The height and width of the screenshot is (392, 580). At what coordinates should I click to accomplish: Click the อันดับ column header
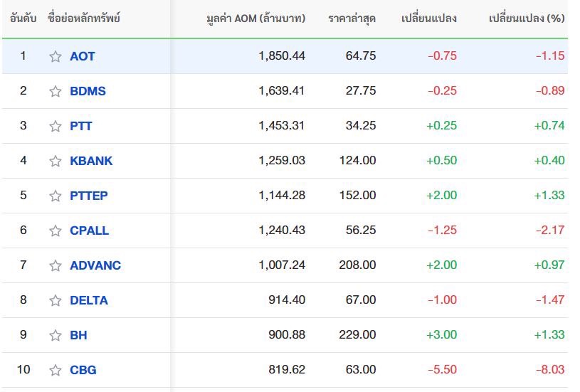[x=23, y=18]
